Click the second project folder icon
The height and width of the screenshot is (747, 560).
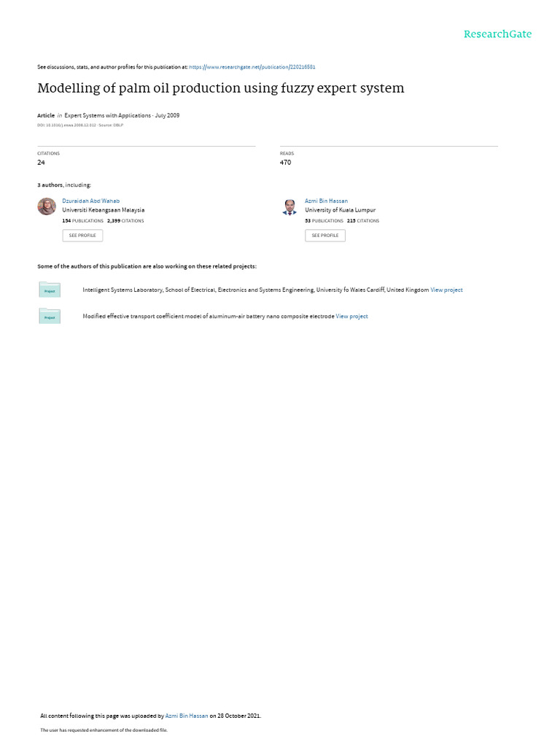50,315
